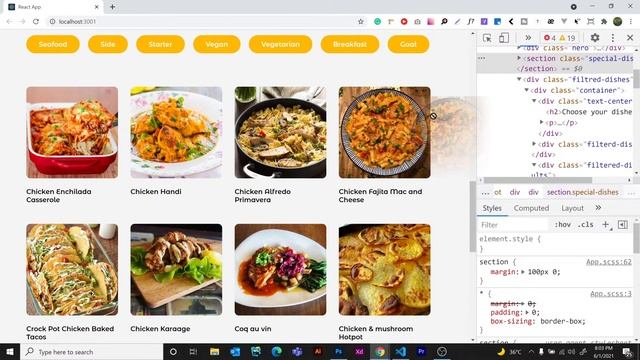Screen dimensions: 640x360
Task: Bookmark this page with the star icon
Action: point(360,22)
